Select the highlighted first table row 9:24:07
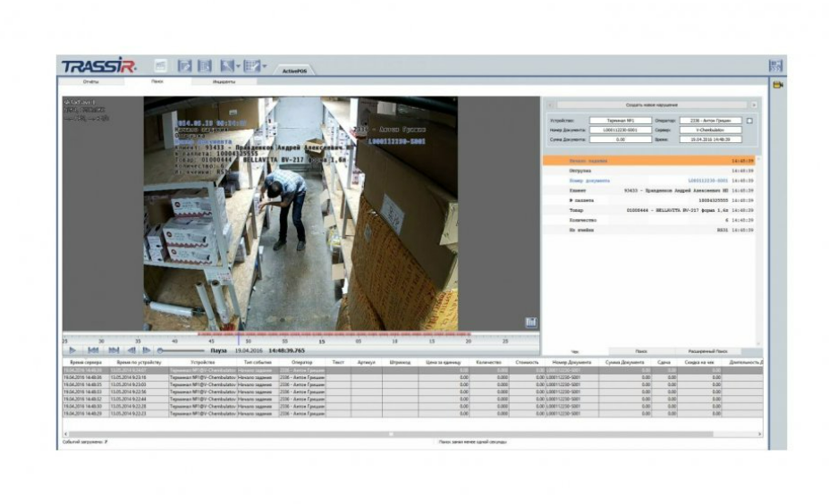Screen dimensions: 829x504 click(x=412, y=370)
